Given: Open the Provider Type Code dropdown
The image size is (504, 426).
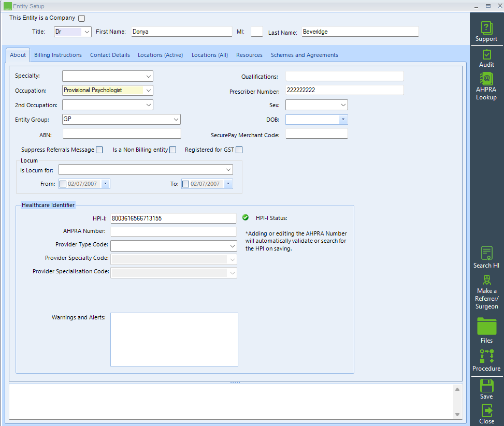Looking at the screenshot, I should click(x=233, y=244).
